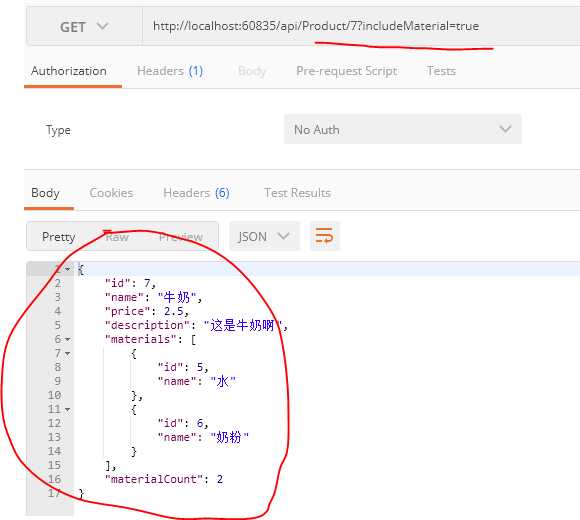Image resolution: width=580 pixels, height=520 pixels.
Task: Click the "materialCount": 2 line
Action: [164, 479]
